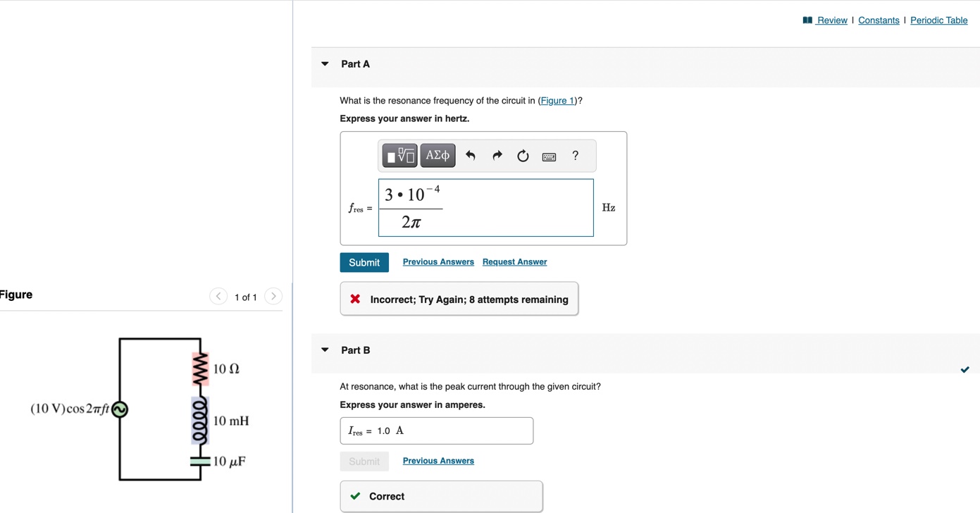Open Previous Answers for Part A

point(438,262)
